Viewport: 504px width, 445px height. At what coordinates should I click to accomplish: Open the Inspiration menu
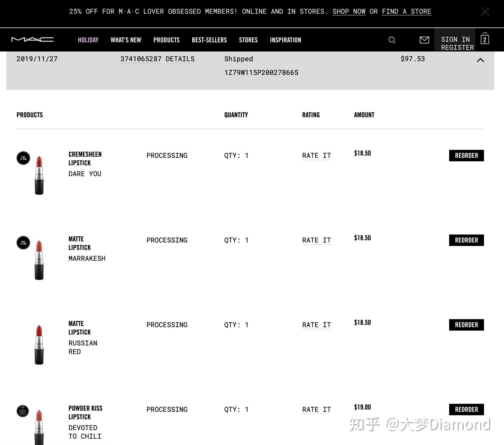[x=285, y=40]
